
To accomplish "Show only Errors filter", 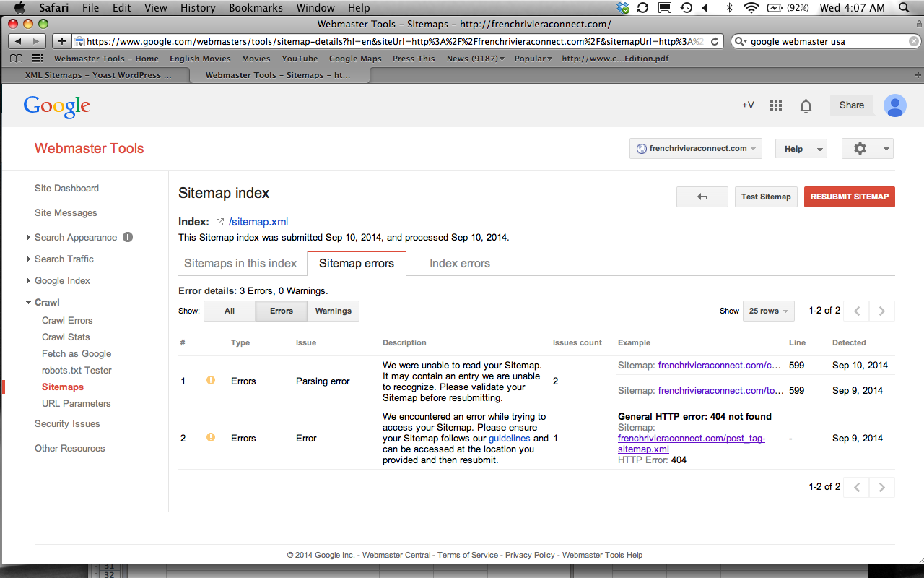I will pyautogui.click(x=281, y=311).
